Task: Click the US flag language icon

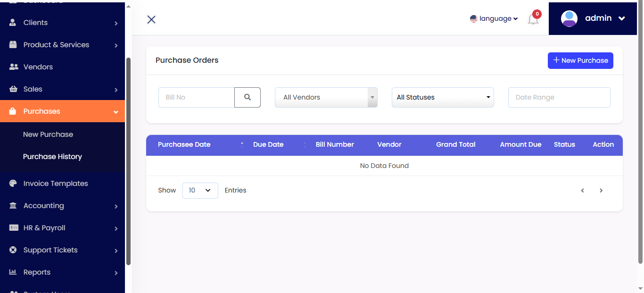Action: pos(474,19)
